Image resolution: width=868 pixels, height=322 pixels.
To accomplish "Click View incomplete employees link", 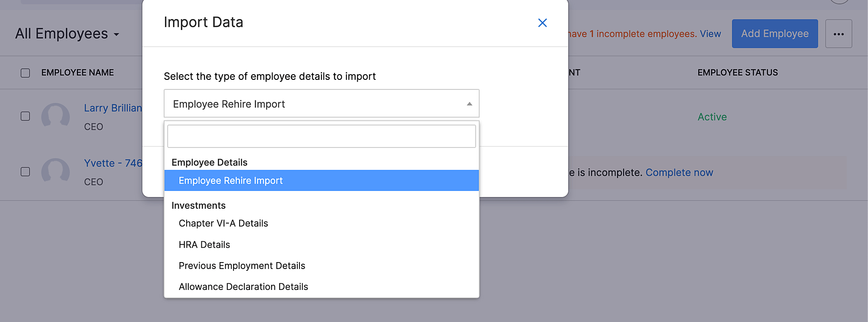I will (x=710, y=34).
